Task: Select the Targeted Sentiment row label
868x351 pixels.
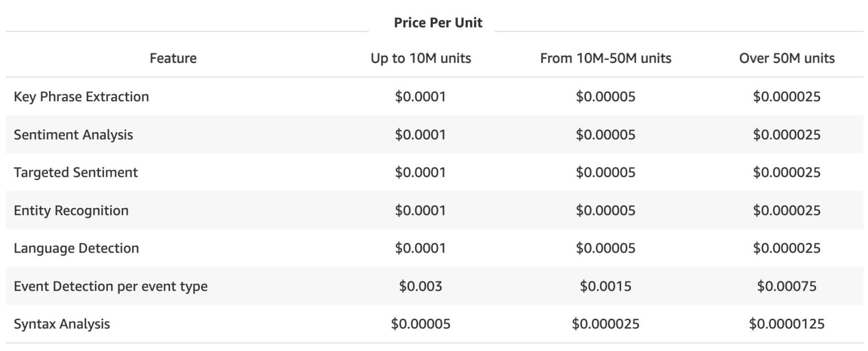Action: tap(76, 172)
